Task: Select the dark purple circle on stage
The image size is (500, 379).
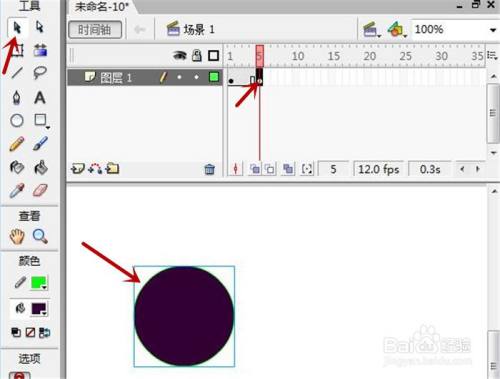Action: (184, 316)
